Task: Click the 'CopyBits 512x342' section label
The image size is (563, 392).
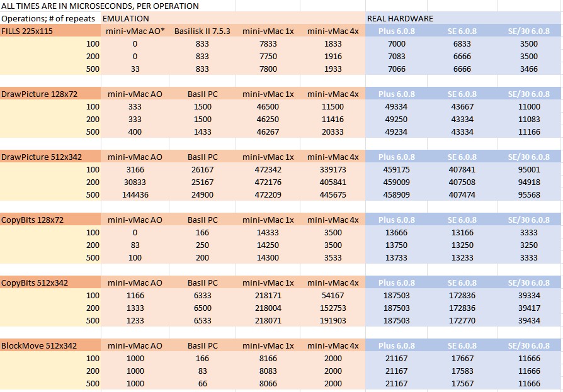Action: [35, 283]
